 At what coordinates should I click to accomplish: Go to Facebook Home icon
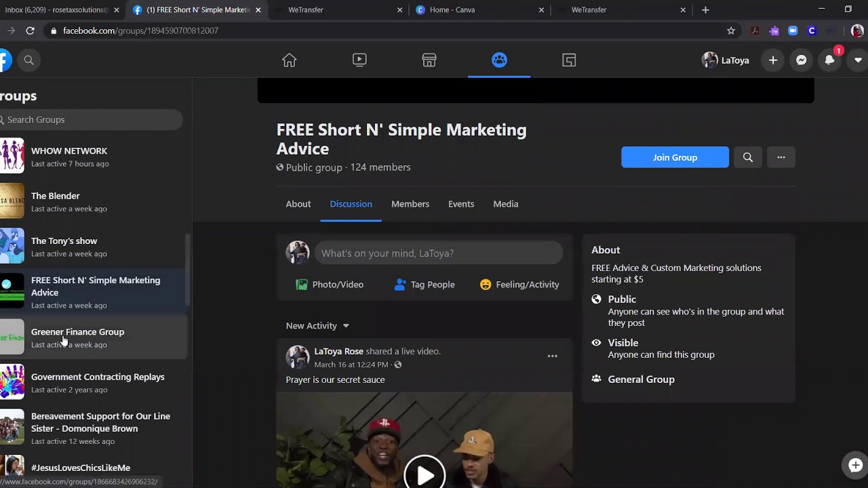coord(290,60)
